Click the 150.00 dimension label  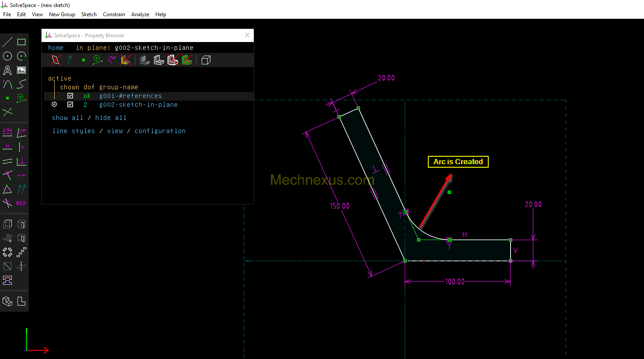click(x=339, y=206)
